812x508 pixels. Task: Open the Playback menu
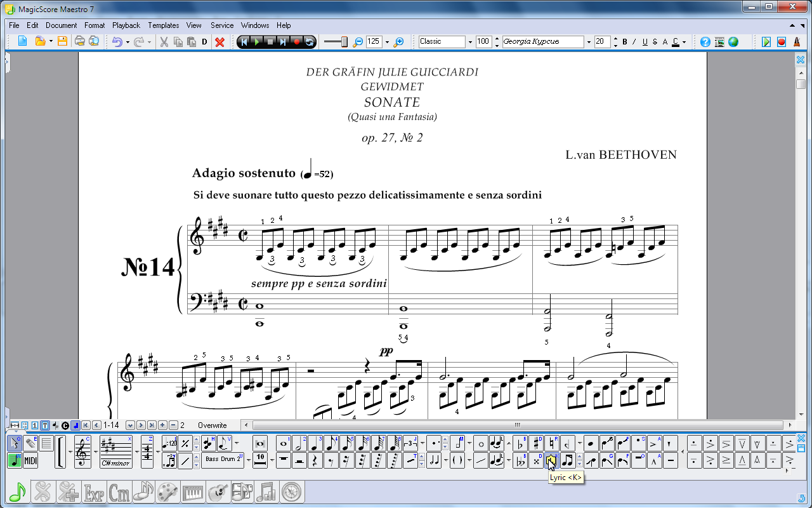tap(126, 25)
